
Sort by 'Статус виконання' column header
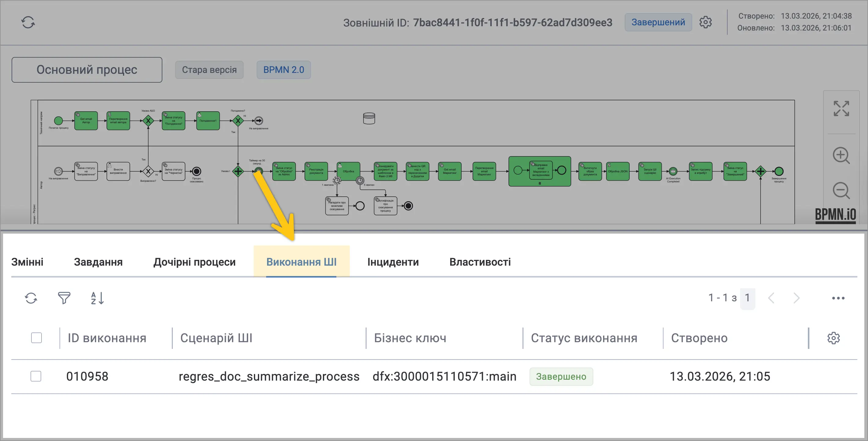584,338
